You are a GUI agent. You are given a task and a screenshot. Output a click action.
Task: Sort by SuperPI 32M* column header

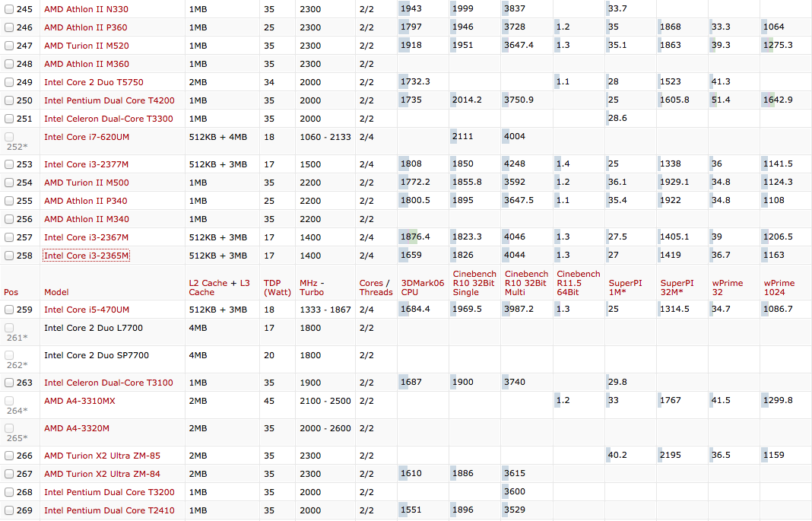tap(678, 287)
